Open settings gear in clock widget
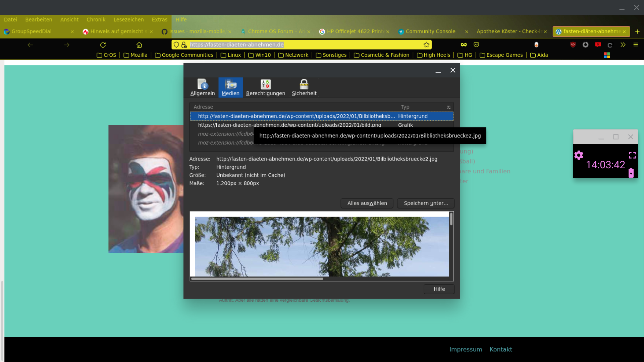This screenshot has height=362, width=644. pyautogui.click(x=579, y=155)
